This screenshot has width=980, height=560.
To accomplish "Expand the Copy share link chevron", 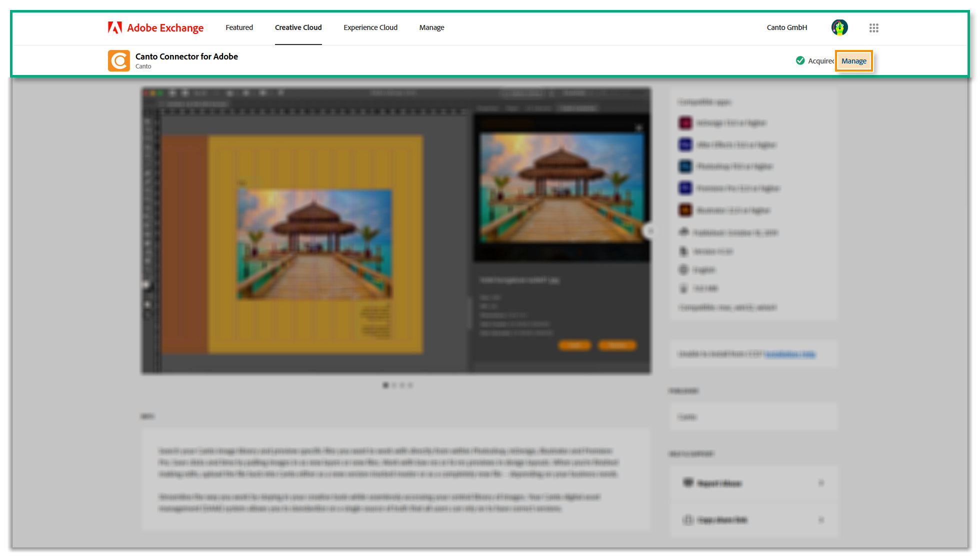I will [x=820, y=520].
